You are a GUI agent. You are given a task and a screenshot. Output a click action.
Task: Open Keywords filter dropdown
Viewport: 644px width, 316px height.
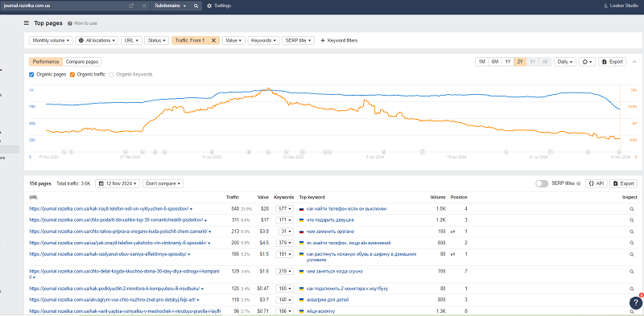263,41
